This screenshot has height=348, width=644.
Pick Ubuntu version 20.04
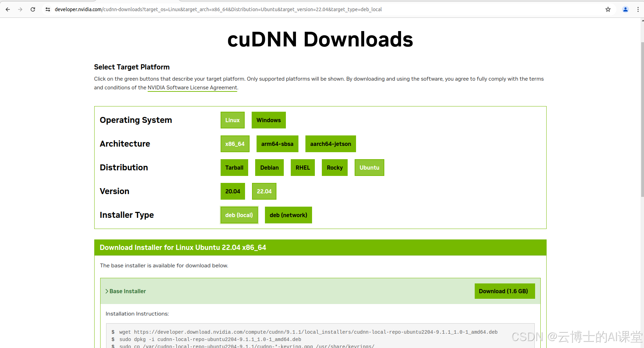pos(233,191)
